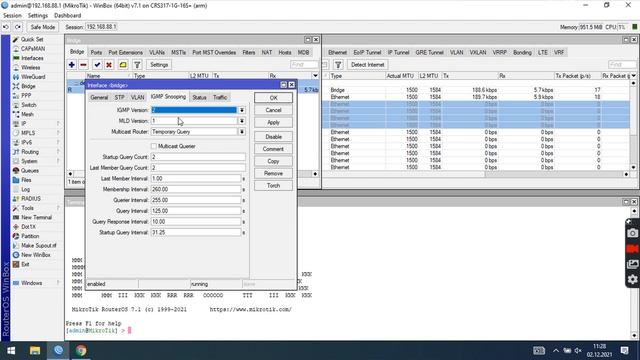Switch to the Ports tab in Bridge window
This screenshot has width=640, height=360.
tap(96, 53)
